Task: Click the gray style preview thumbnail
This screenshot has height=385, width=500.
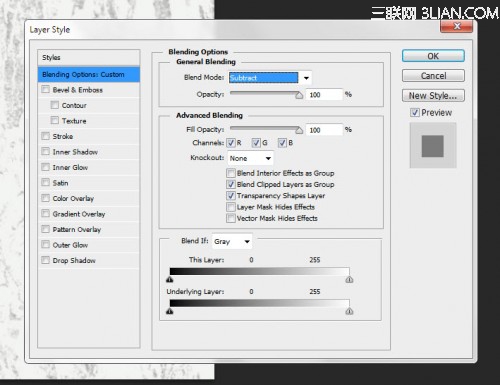Action: [x=433, y=145]
